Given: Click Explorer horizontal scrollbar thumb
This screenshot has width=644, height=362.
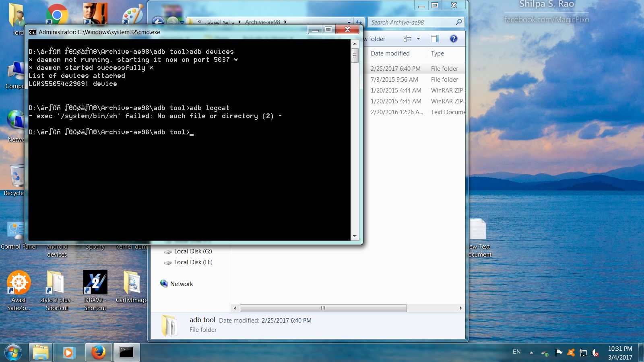Looking at the screenshot, I should [323, 308].
